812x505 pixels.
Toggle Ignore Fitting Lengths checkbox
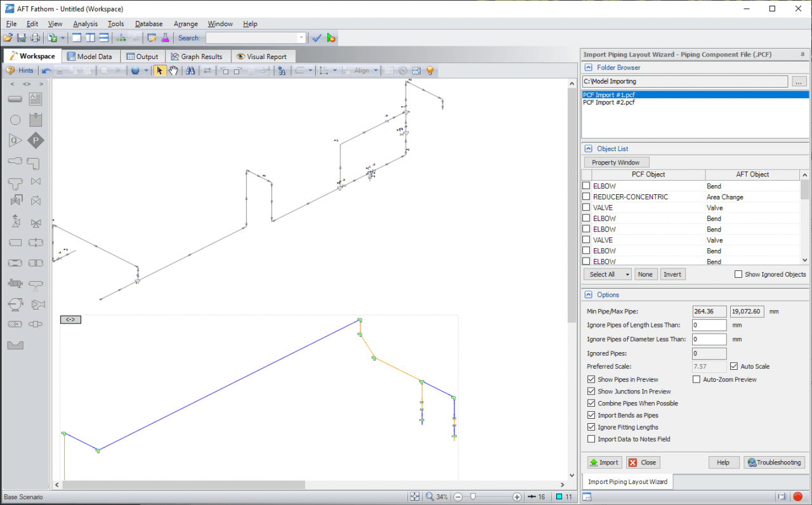(591, 427)
